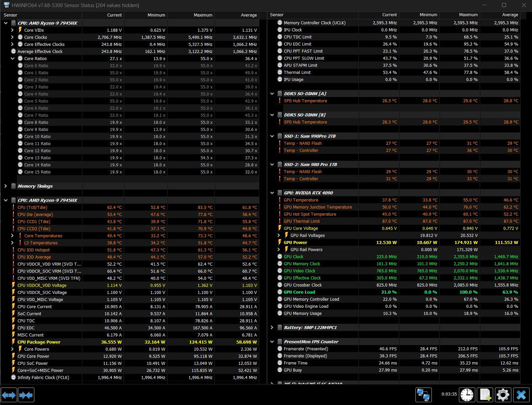This screenshot has height=405, width=532.
Task: Click the chip icon beside SSD-1: Sam 990Pro 2TB
Action: coord(280,136)
